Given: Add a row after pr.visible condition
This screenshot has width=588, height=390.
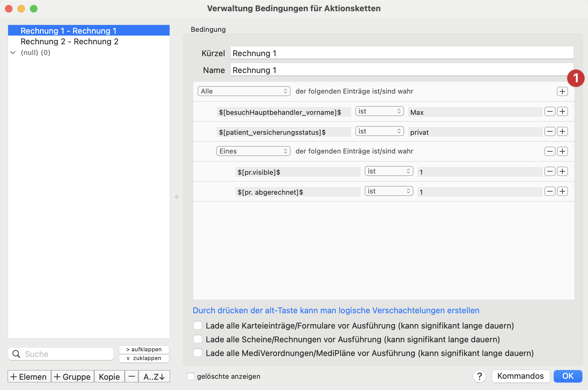Looking at the screenshot, I should [562, 171].
